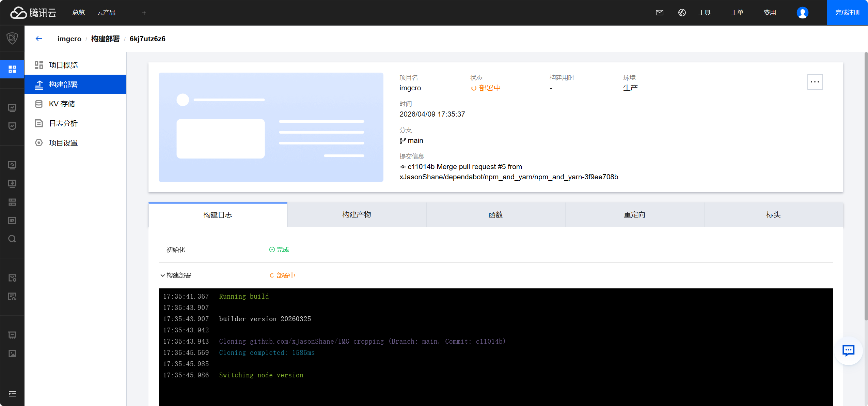The image size is (868, 406).
Task: Collapse the 构建部署 log section
Action: point(163,275)
